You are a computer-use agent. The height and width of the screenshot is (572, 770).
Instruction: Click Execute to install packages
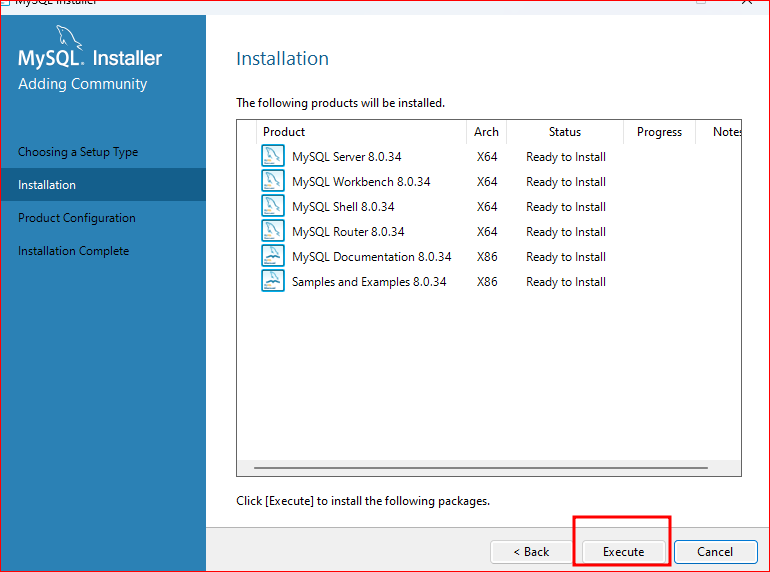click(x=623, y=552)
